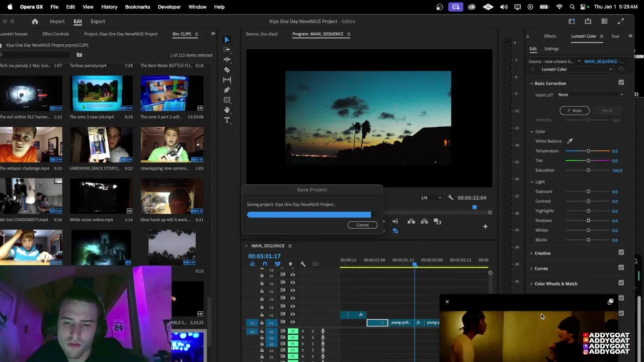Viewport: 644px width, 362px height.
Task: Click the Auto color correction button
Action: [x=574, y=111]
